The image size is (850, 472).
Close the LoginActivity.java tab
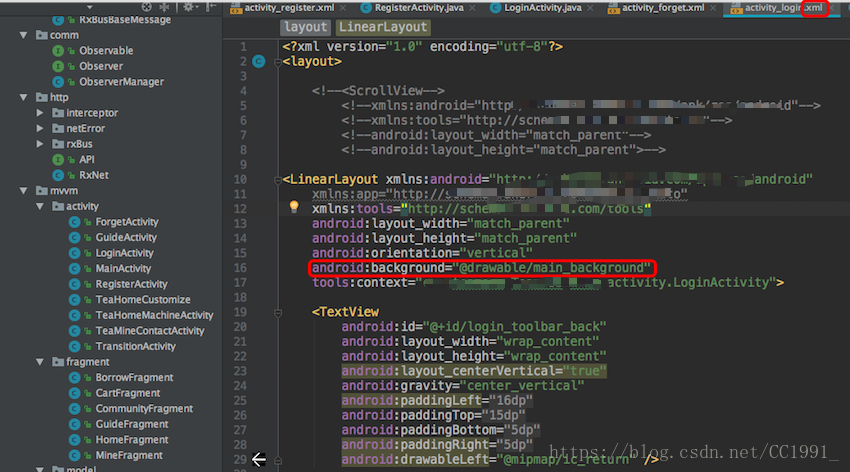[x=590, y=8]
